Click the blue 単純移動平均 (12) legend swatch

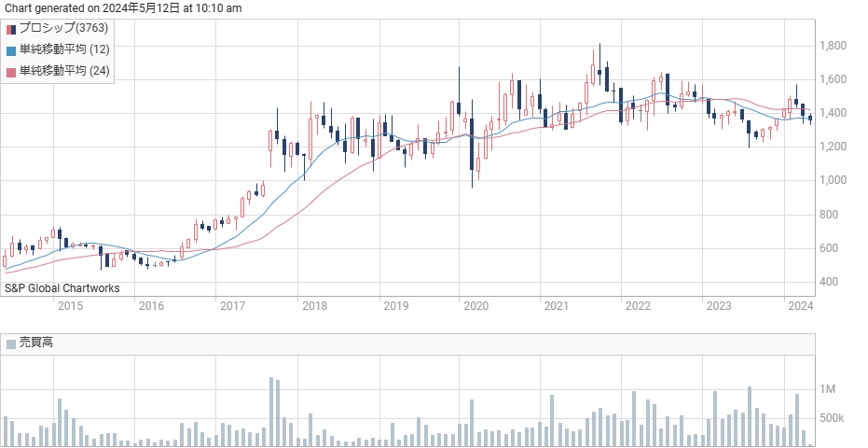click(x=11, y=51)
